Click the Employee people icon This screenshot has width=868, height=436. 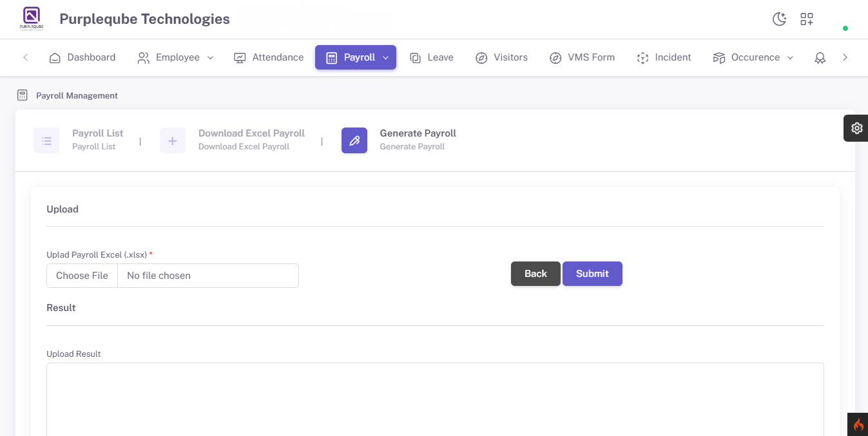point(144,57)
